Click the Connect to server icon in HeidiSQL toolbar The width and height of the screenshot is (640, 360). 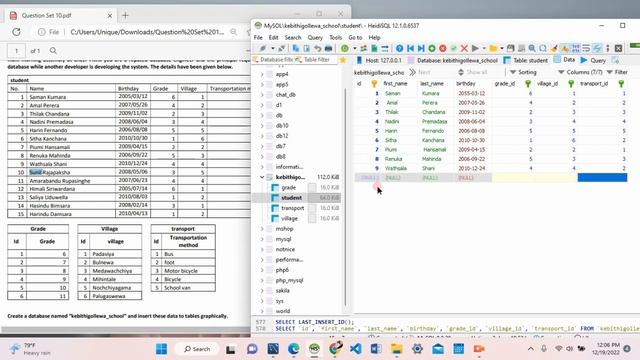tap(263, 49)
